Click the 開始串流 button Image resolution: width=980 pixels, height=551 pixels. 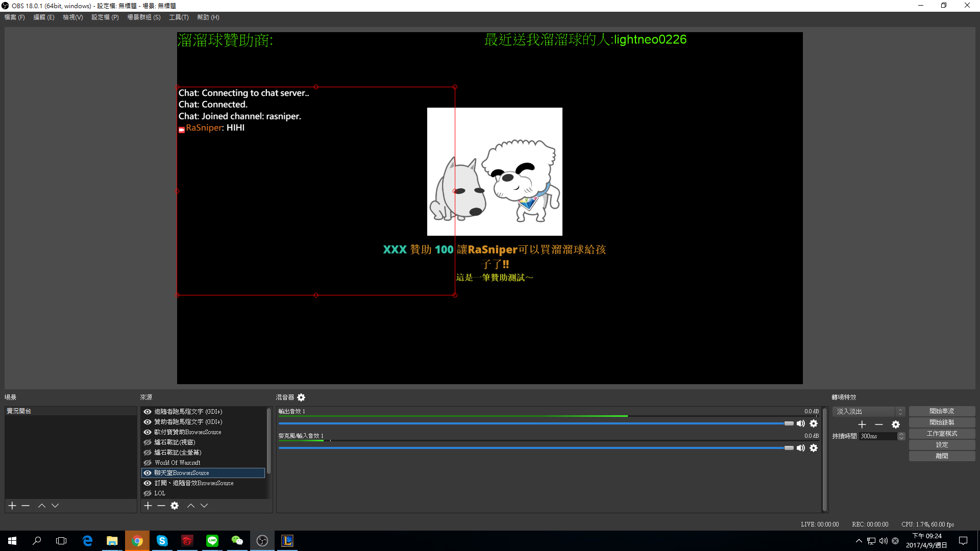(x=942, y=411)
